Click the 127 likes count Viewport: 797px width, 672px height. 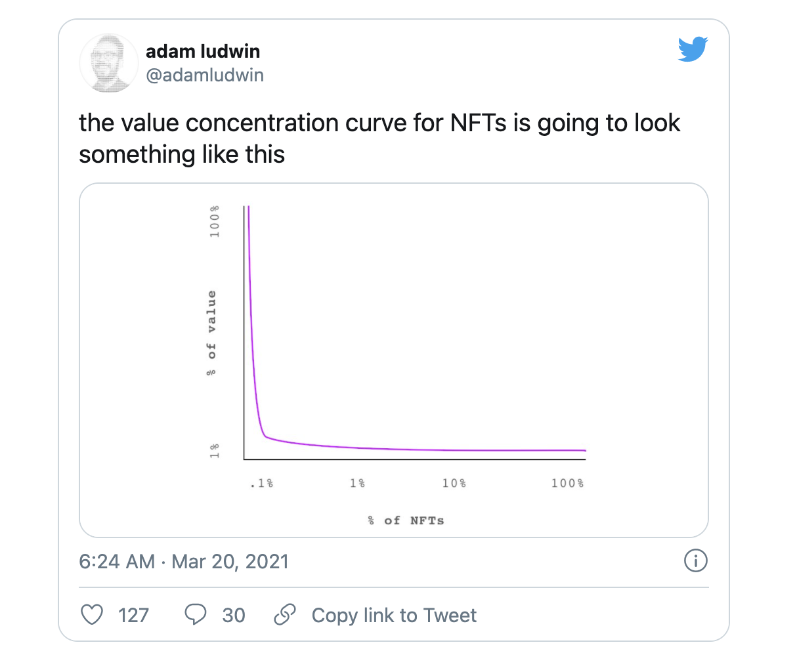[x=133, y=615]
